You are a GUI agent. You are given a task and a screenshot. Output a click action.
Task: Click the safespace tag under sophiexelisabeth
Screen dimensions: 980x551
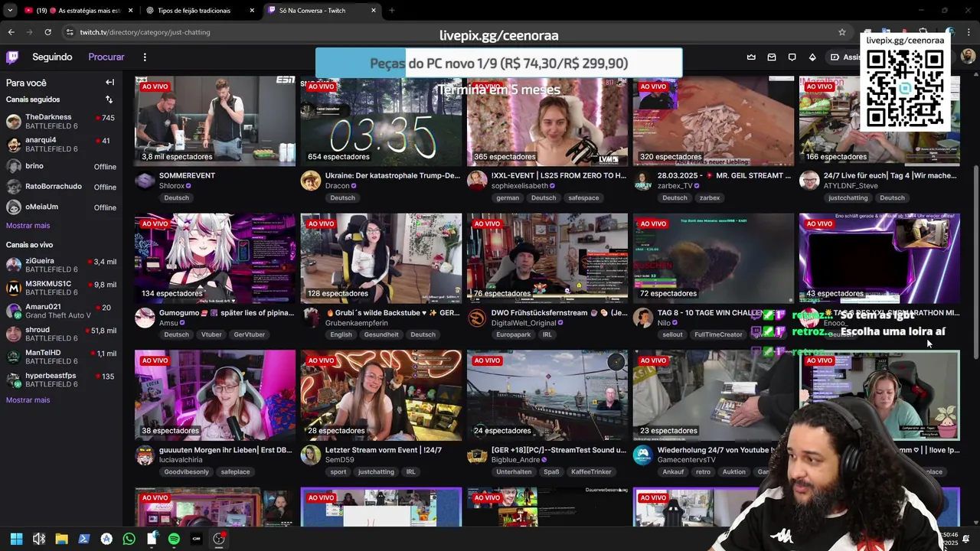point(583,197)
